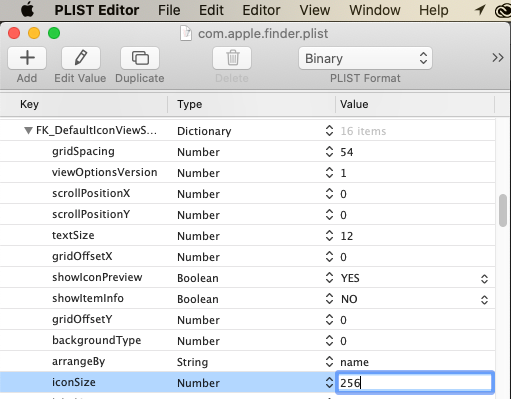Click the arrangeBy value name
511x399 pixels.
(354, 362)
